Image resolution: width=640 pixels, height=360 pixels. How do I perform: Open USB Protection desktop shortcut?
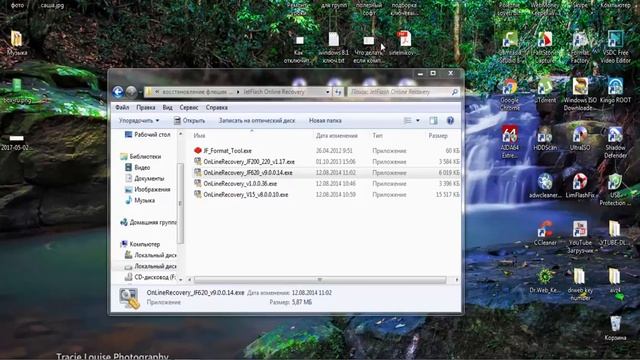(x=615, y=189)
